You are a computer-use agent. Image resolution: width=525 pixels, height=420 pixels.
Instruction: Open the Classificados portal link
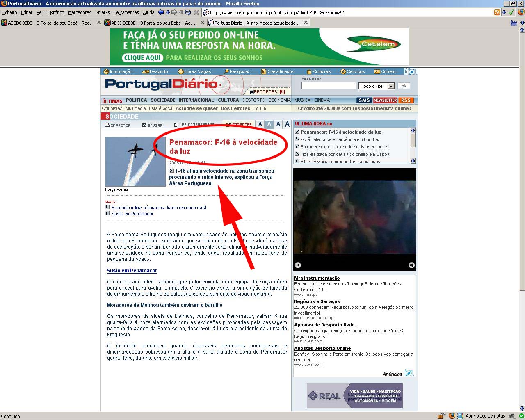278,71
